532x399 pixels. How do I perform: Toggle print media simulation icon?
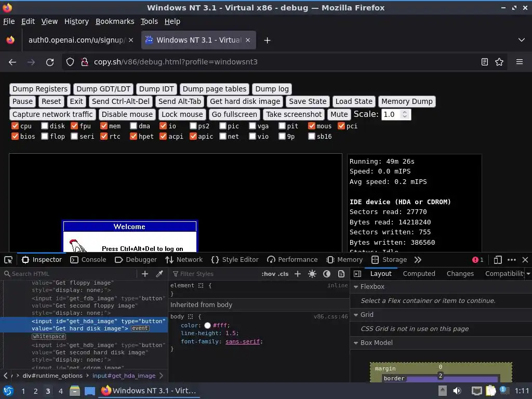(x=341, y=274)
